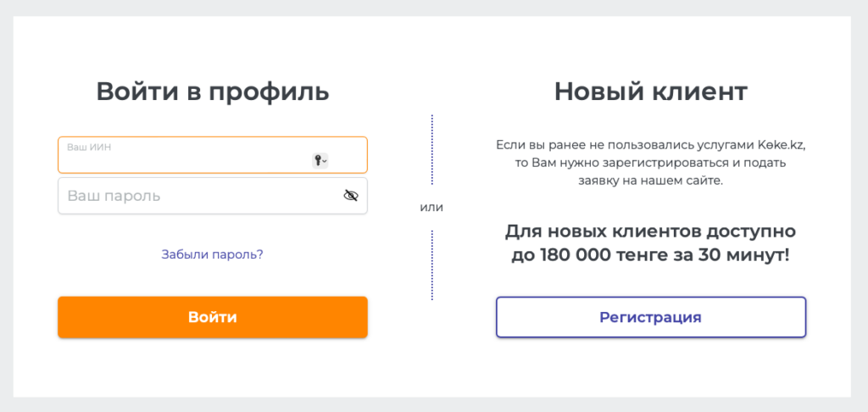
Task: Click the или separator text
Action: (431, 208)
